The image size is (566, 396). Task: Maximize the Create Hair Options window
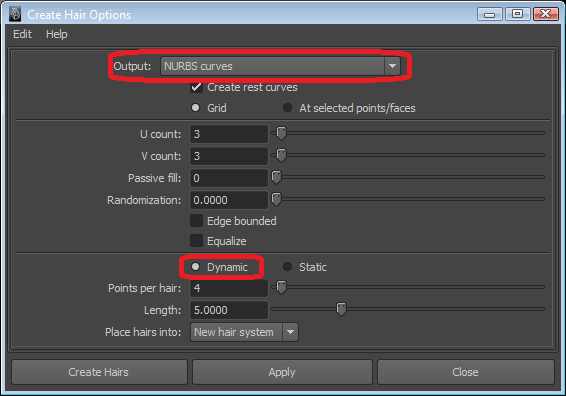coord(517,14)
